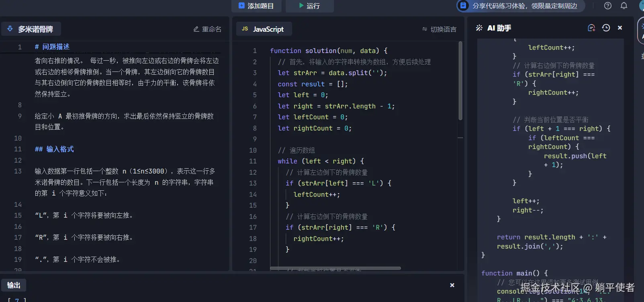The image size is (644, 302).
Task: Click line number 17 in editor gutter
Action: pyautogui.click(x=253, y=227)
